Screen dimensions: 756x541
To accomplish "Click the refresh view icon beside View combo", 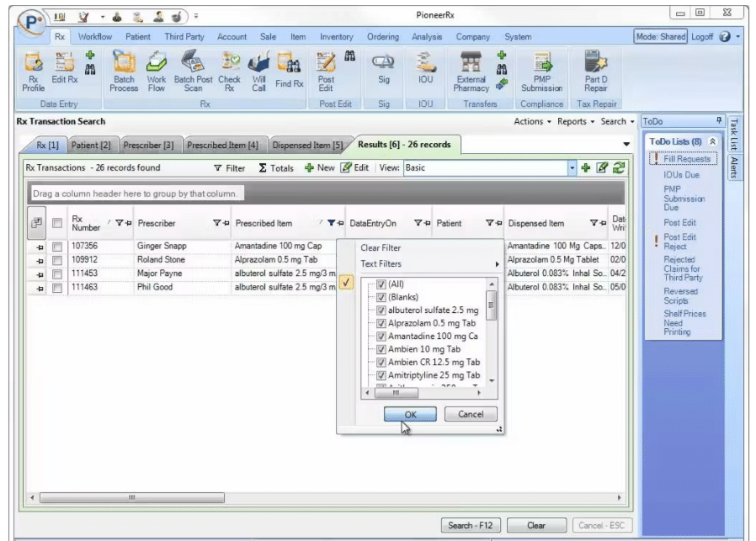I will (x=619, y=167).
